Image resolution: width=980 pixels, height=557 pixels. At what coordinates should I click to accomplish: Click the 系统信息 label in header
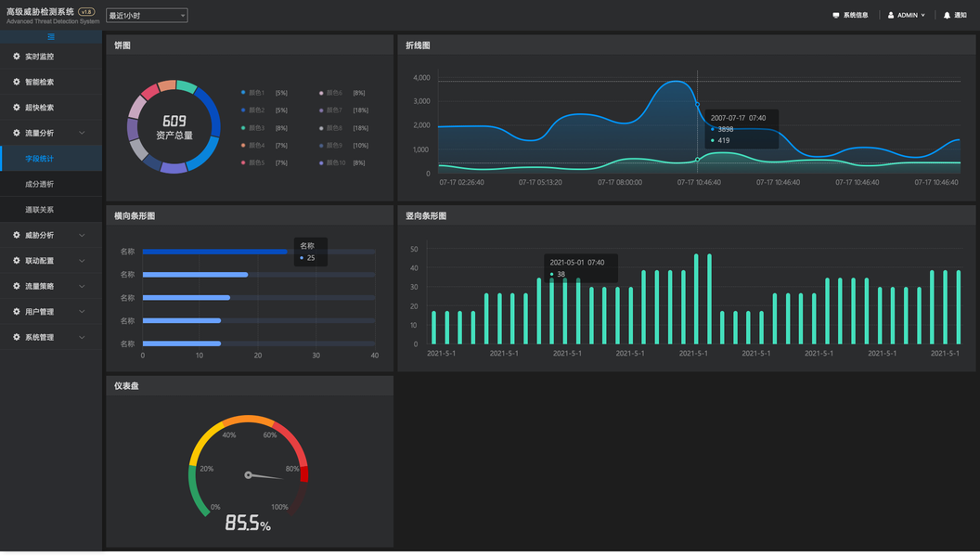pyautogui.click(x=856, y=15)
